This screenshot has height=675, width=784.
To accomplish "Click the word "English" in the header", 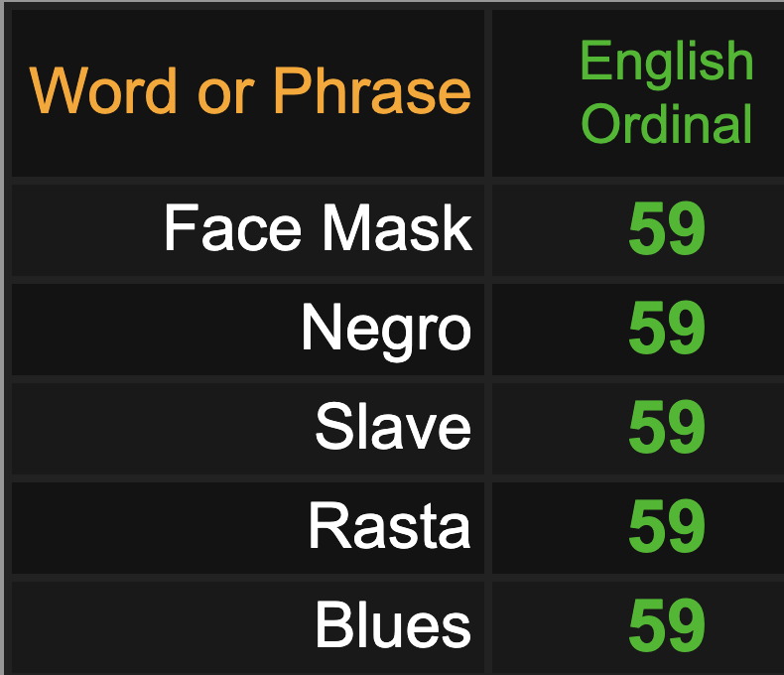I will coord(667,64).
